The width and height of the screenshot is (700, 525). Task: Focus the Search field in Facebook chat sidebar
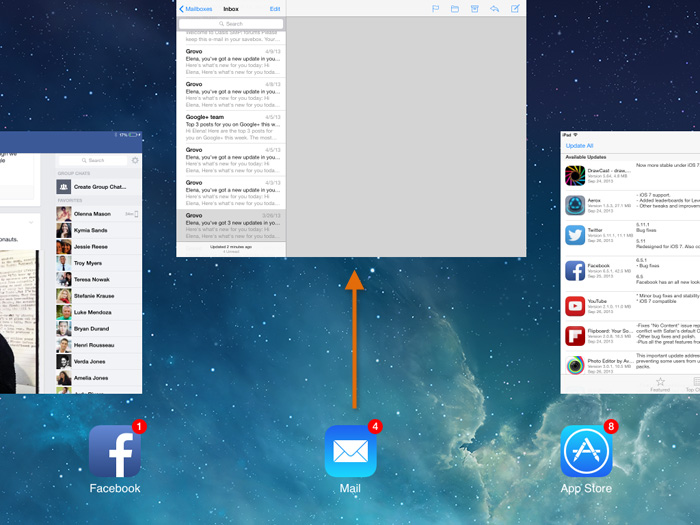(x=93, y=160)
